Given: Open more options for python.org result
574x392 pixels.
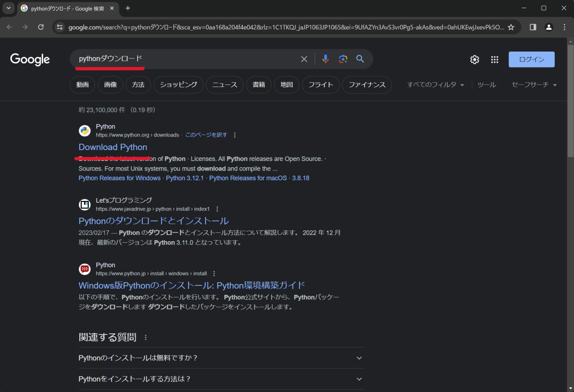Looking at the screenshot, I should coord(235,135).
